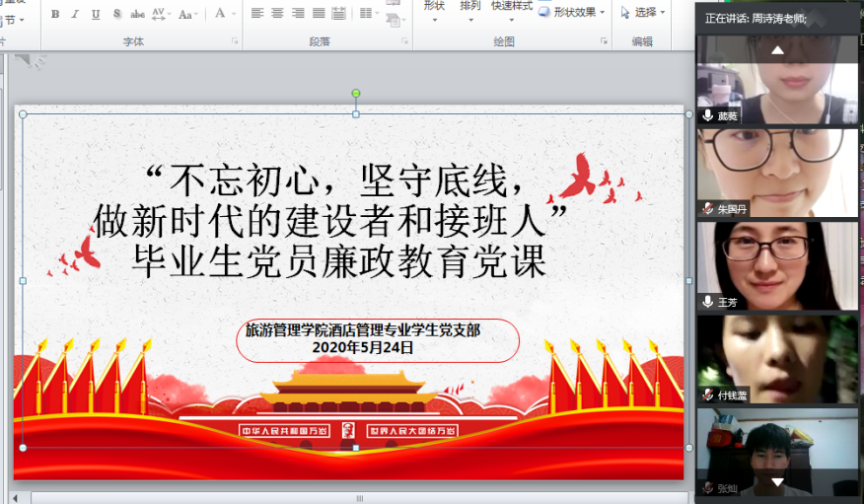
Task: Apply text shadow with the S icon
Action: click(116, 14)
